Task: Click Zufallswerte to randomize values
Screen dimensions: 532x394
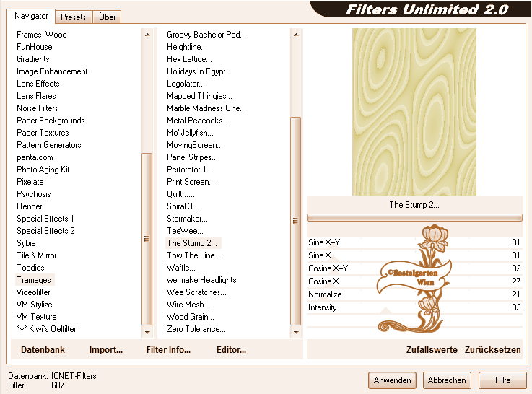Action: tap(432, 349)
